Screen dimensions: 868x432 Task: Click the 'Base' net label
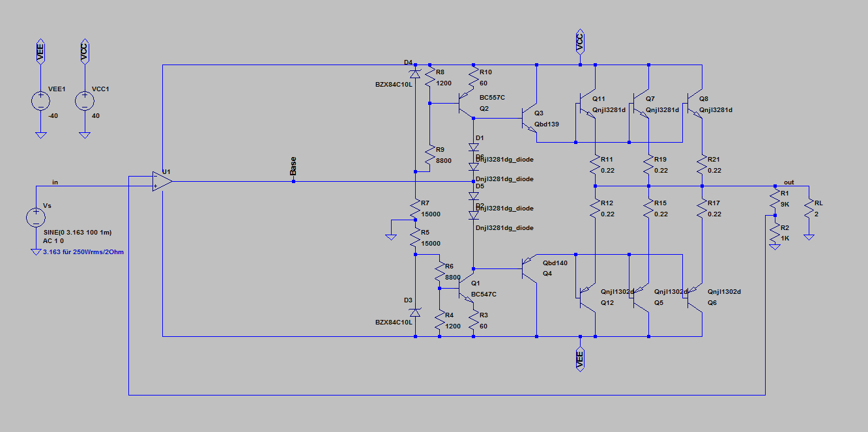(x=293, y=166)
